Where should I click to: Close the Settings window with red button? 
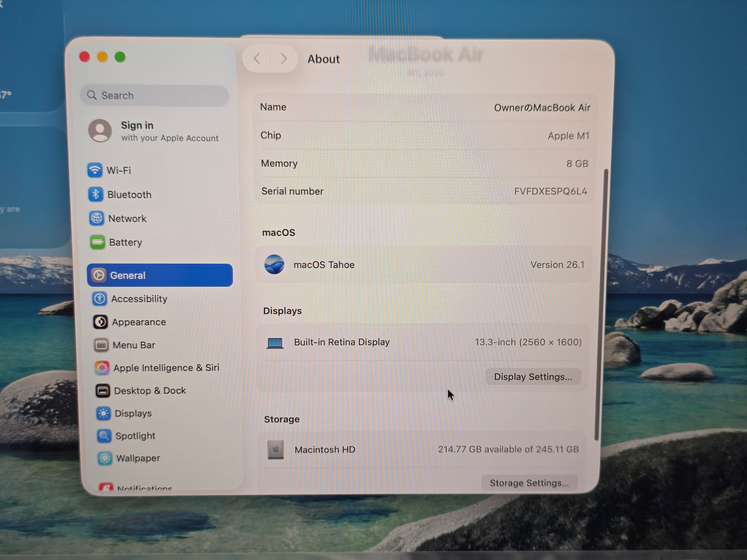pyautogui.click(x=85, y=57)
